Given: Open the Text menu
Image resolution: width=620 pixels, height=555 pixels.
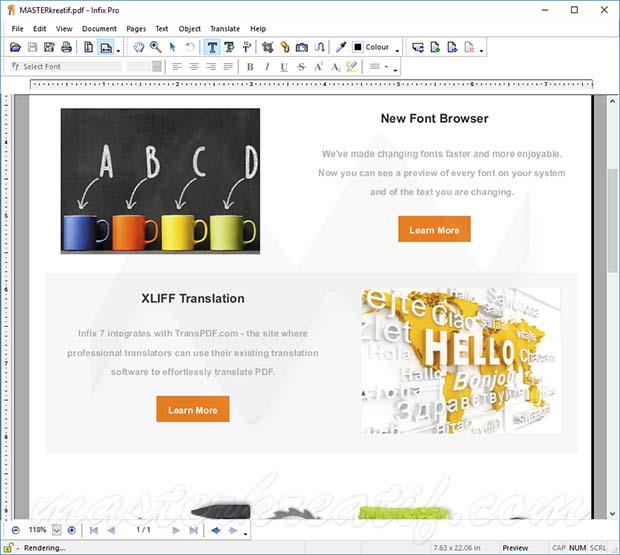Looking at the screenshot, I should (162, 29).
